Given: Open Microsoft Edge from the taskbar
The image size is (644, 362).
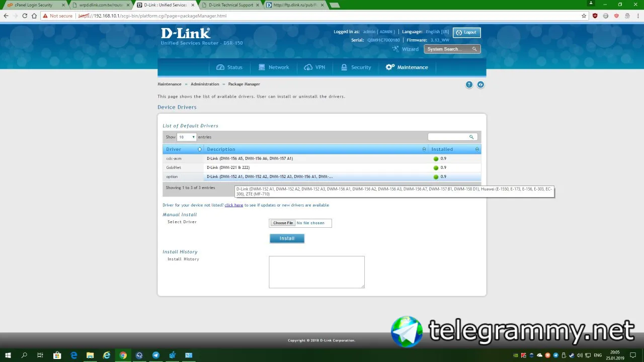Looking at the screenshot, I should (x=74, y=355).
